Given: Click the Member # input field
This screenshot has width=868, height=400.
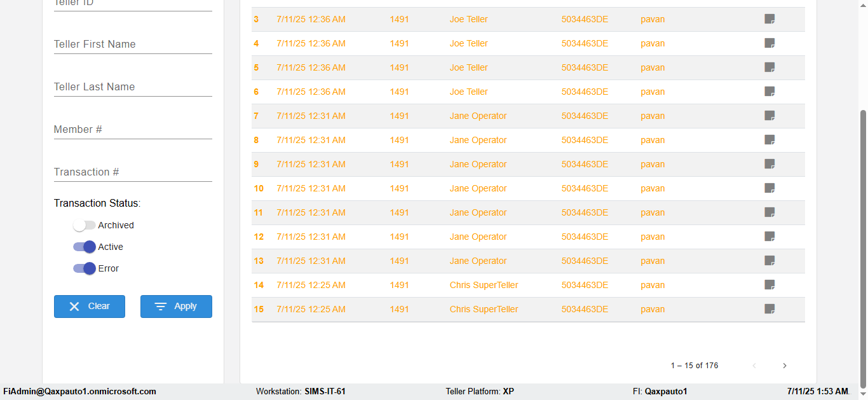Looking at the screenshot, I should [x=133, y=130].
